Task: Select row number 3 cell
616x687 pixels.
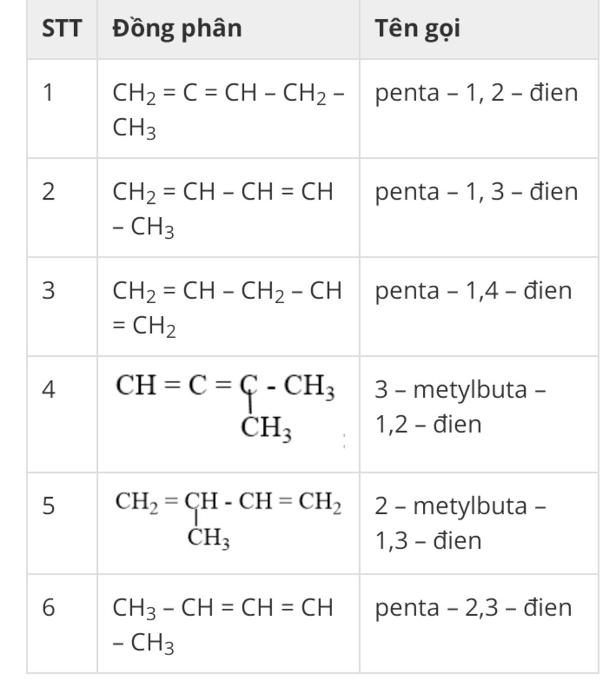Action: click(62, 307)
